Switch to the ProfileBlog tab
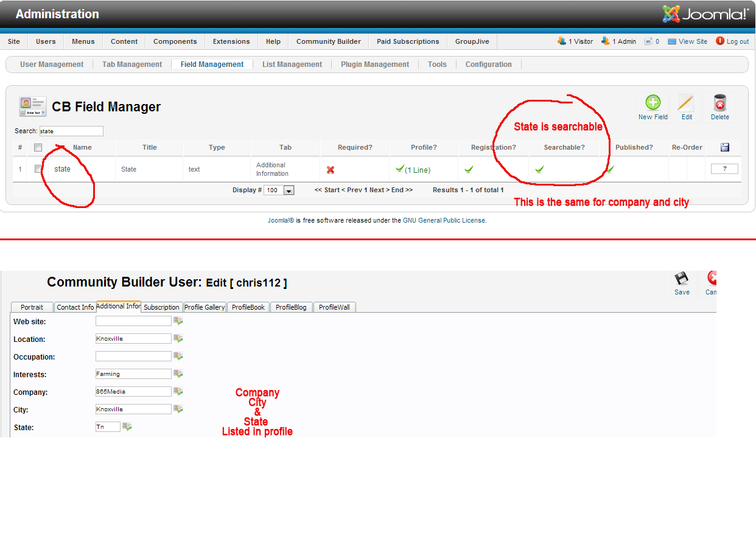Screen dimensions: 756x539 click(x=291, y=307)
